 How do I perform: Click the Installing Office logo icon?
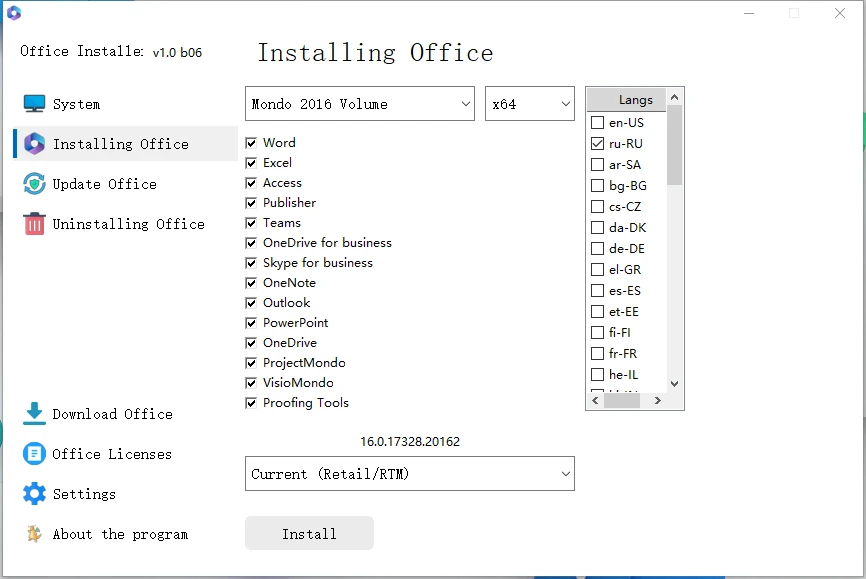tap(34, 144)
